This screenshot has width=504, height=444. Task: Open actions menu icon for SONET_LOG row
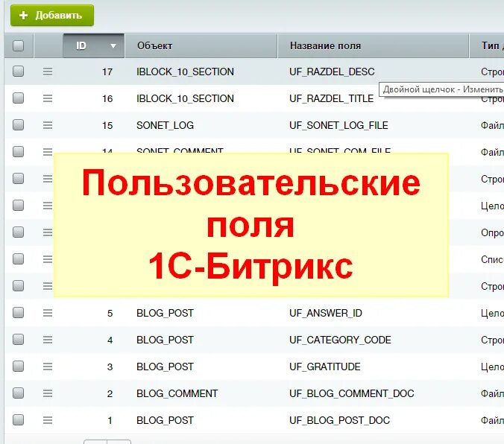tap(48, 125)
